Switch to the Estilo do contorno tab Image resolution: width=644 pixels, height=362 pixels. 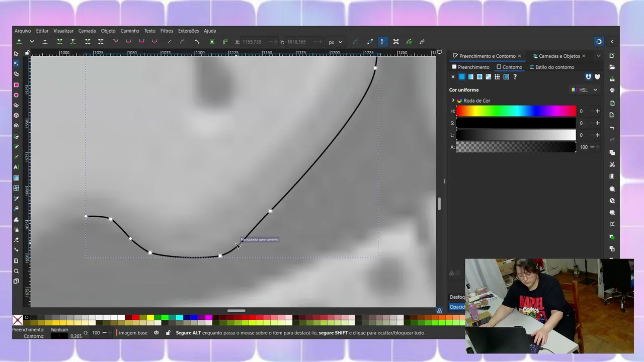(x=551, y=67)
